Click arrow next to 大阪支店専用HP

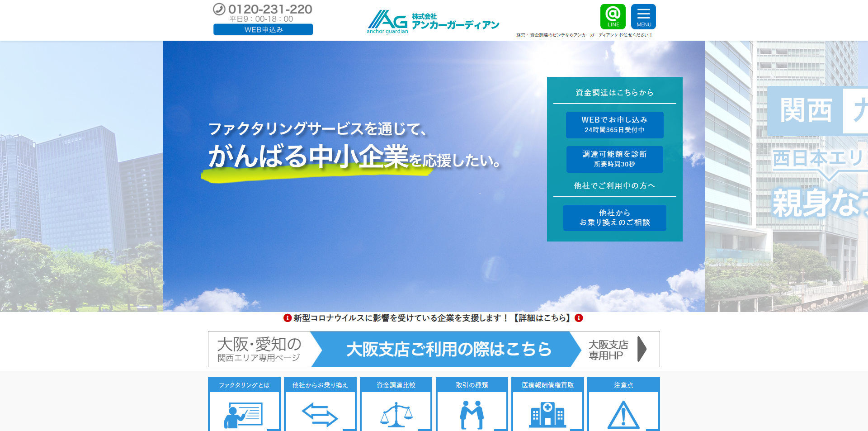point(642,349)
